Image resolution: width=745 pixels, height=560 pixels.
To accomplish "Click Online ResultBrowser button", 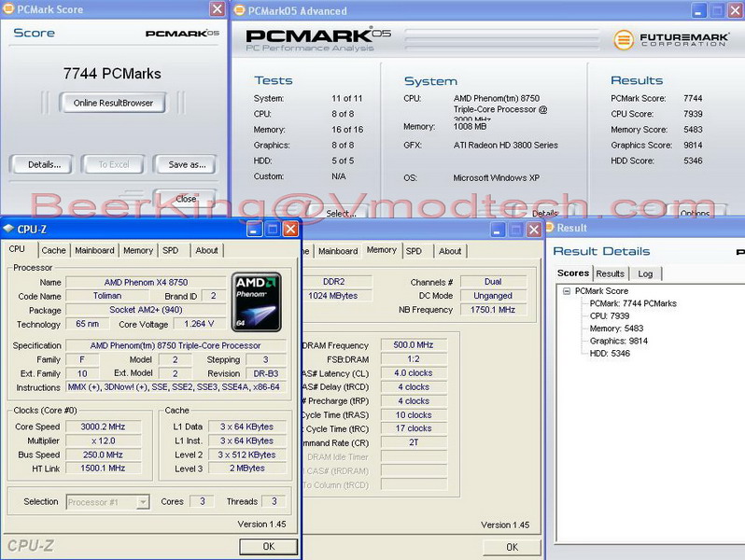I will [x=113, y=103].
